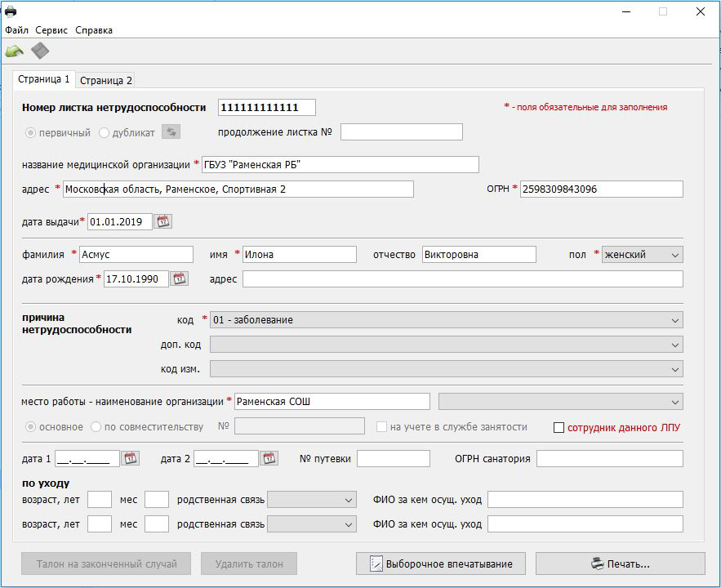Check the сотрудник данного ЛПУ checkbox

tap(559, 427)
